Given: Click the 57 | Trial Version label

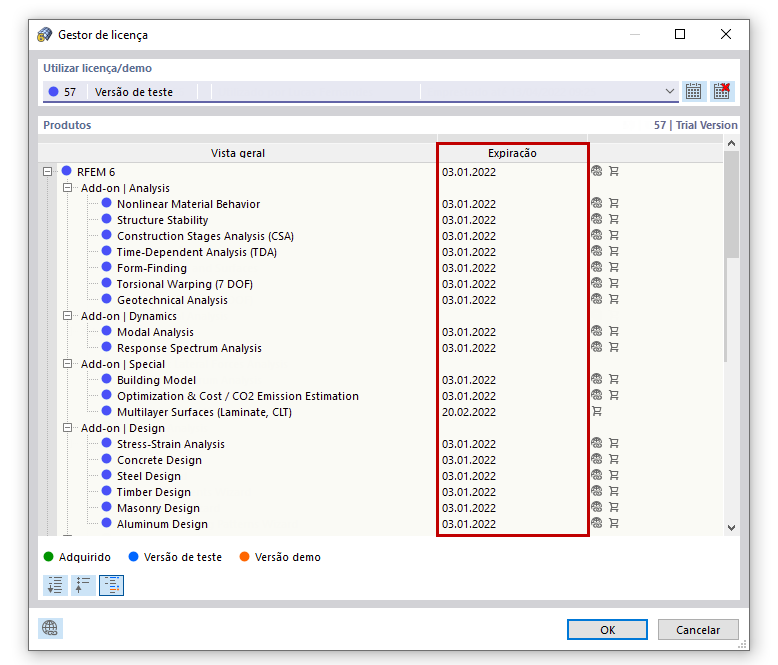Looking at the screenshot, I should [696, 125].
